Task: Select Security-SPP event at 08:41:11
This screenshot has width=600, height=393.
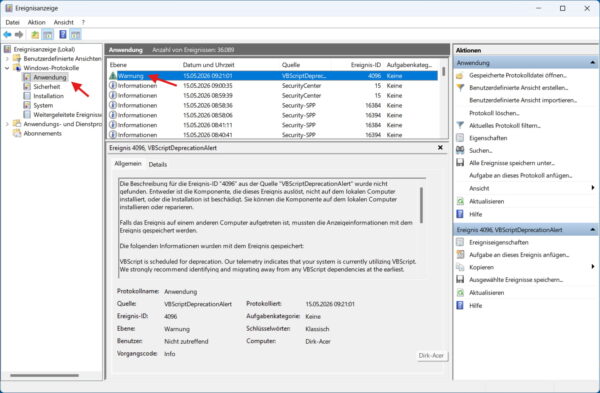Action: click(273, 125)
